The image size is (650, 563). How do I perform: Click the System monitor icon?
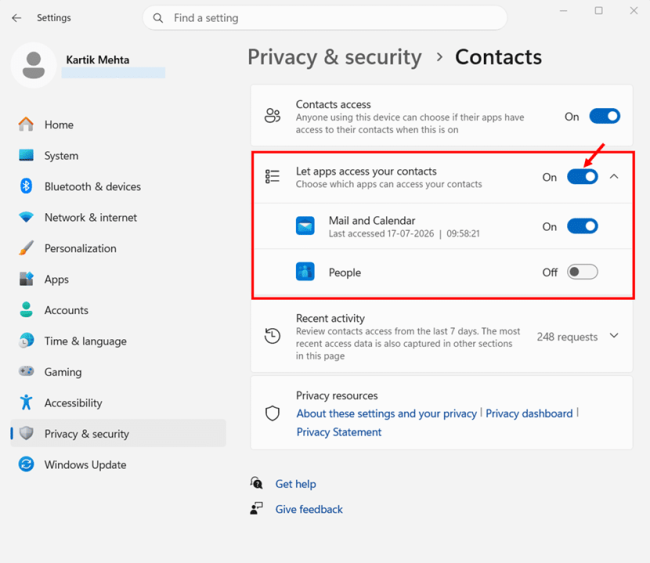(26, 155)
